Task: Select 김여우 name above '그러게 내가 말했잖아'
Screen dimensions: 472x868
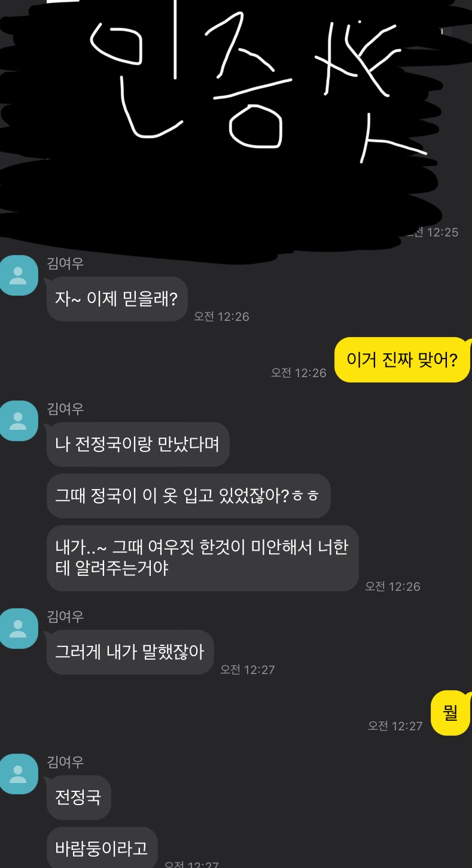Action: [65, 617]
